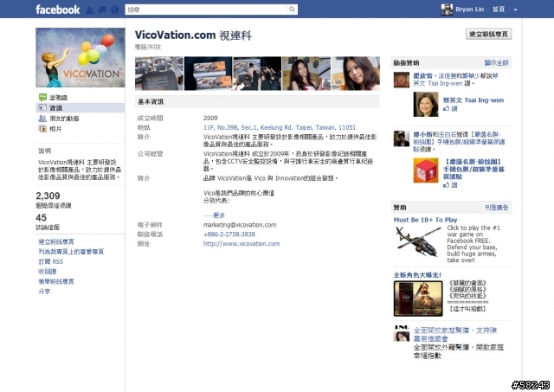Open first sponsored story friend avatar
Viewport: 554px width, 392px height.
pos(402,80)
